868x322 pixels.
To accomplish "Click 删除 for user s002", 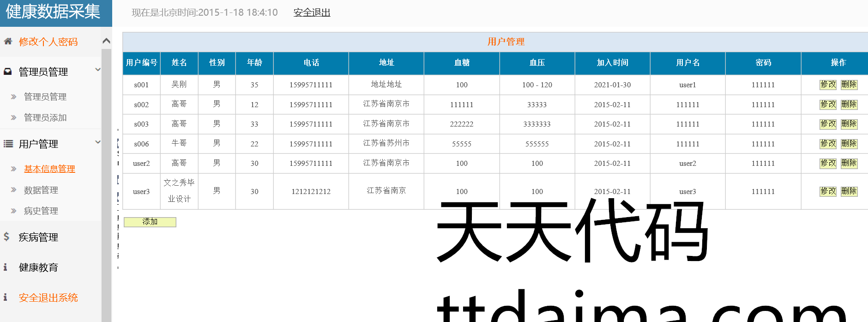I will coord(849,104).
